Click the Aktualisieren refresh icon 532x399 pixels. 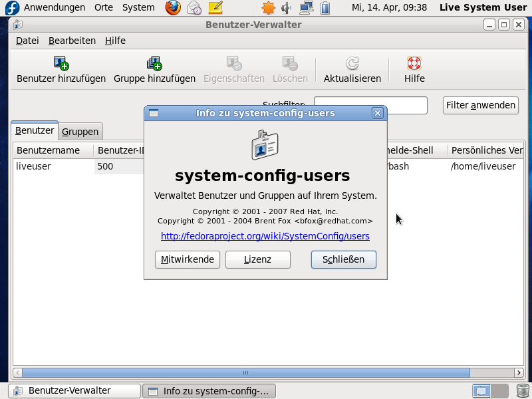click(352, 63)
